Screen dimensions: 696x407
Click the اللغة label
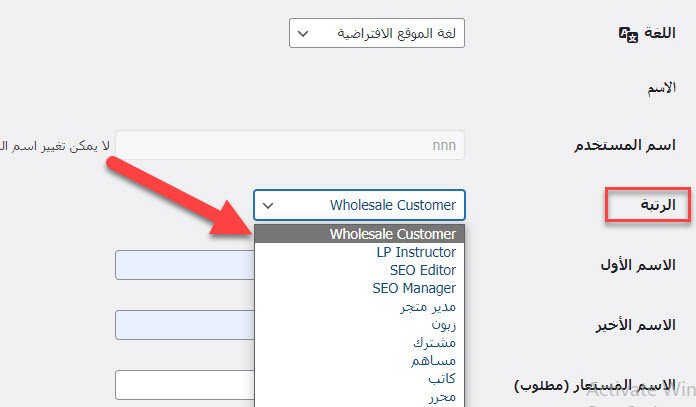(x=660, y=33)
